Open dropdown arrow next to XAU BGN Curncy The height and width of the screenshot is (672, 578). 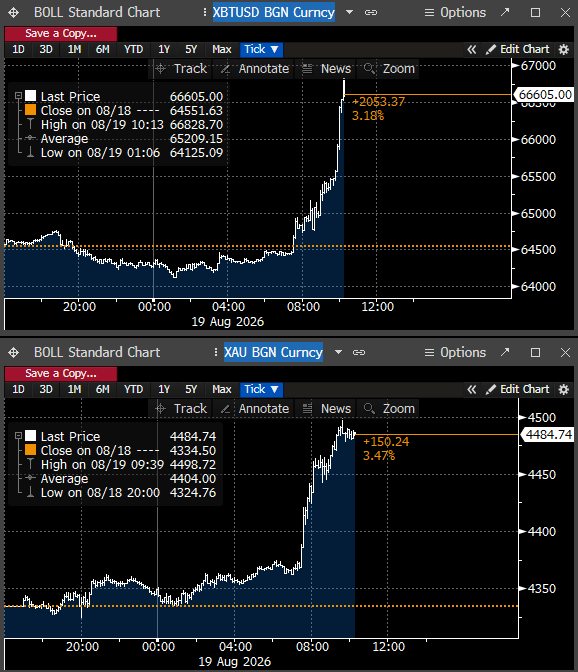click(338, 352)
